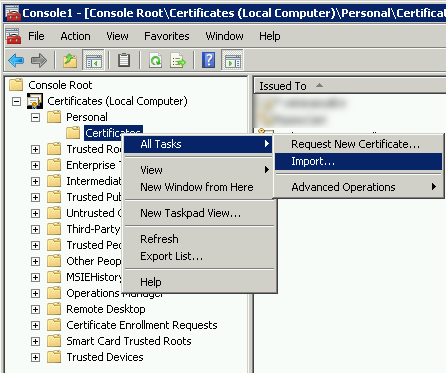Click the Console Root folder icon

pos(16,85)
